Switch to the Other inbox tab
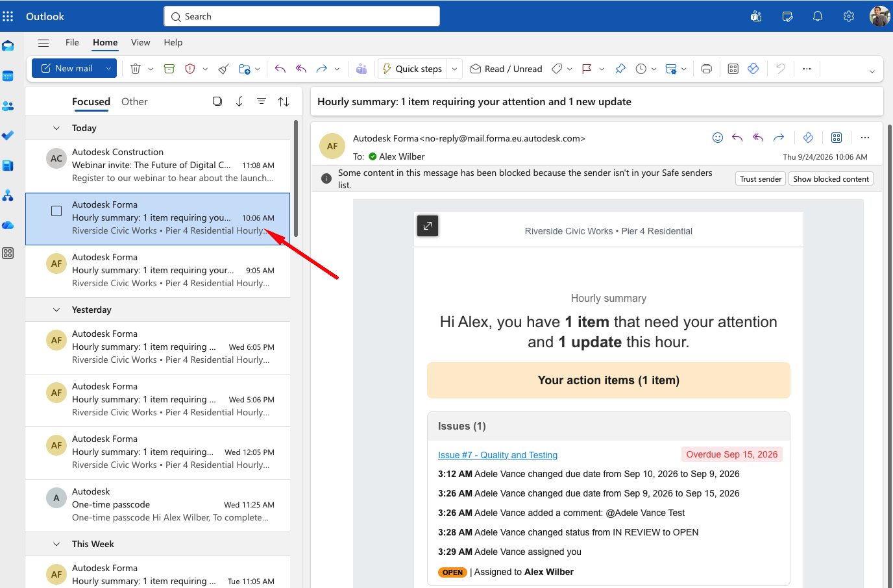 [134, 101]
